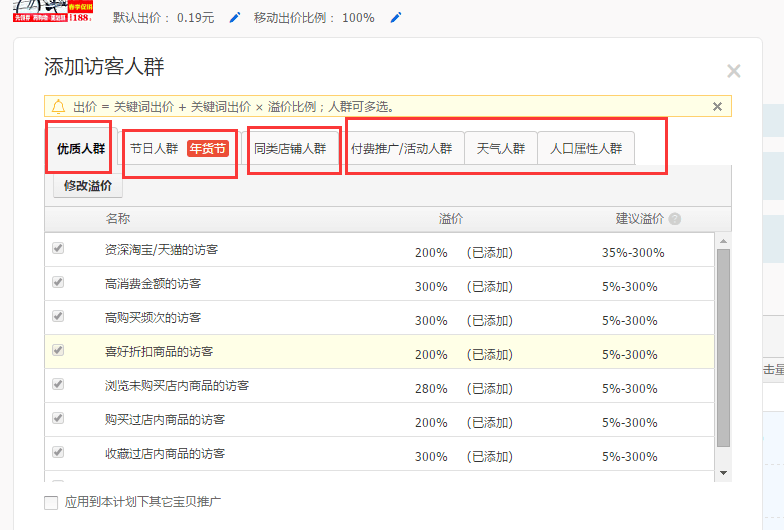Toggle checkbox for 购买过店内商品的访客

(x=58, y=418)
